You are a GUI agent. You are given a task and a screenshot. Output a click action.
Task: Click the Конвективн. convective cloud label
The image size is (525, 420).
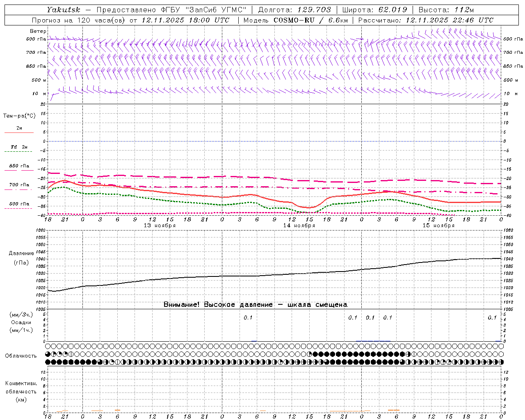click(21, 383)
